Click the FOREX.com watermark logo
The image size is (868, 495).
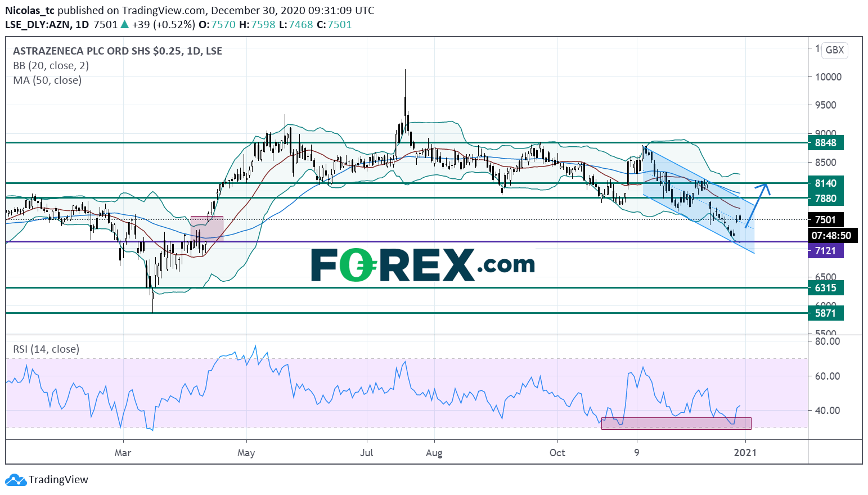[x=422, y=265]
